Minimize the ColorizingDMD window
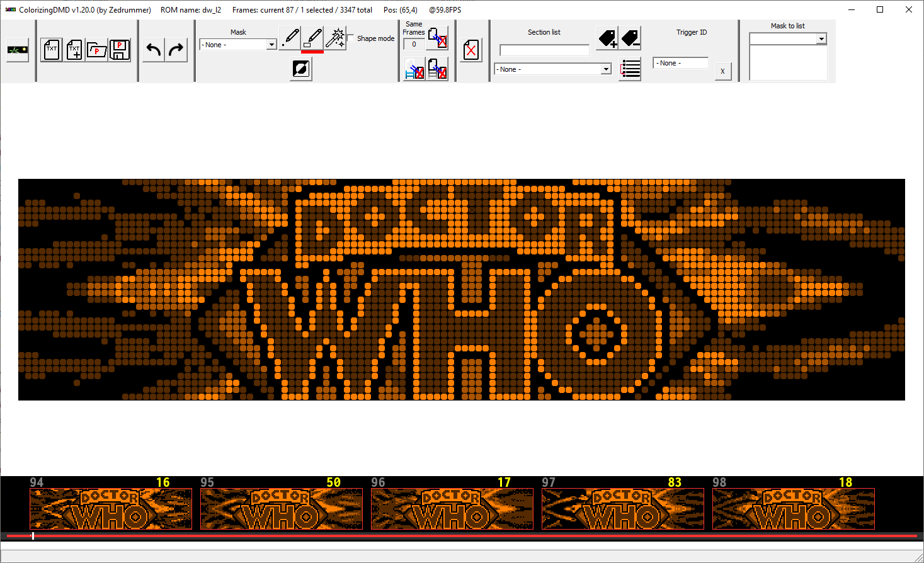Image resolution: width=924 pixels, height=563 pixels. pos(852,9)
